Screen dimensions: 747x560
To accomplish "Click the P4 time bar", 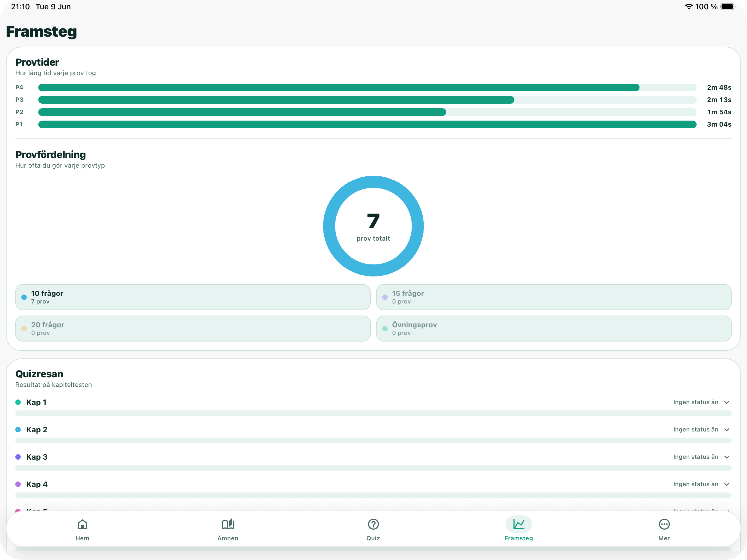I will tap(367, 87).
